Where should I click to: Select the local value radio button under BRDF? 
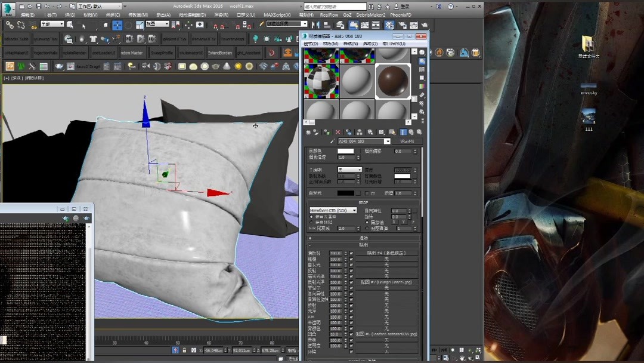click(367, 222)
